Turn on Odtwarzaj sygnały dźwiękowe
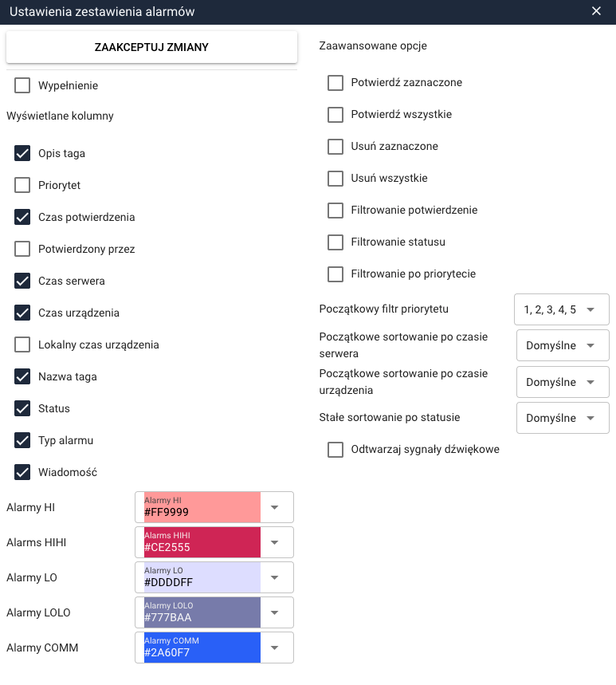Viewport: 616px width, 685px height. coord(335,450)
